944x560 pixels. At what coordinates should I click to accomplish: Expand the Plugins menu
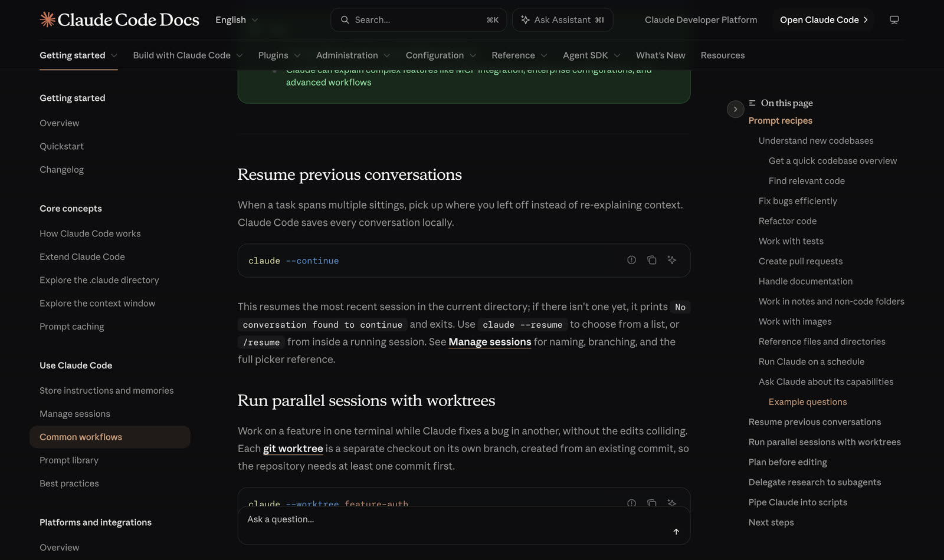[279, 55]
